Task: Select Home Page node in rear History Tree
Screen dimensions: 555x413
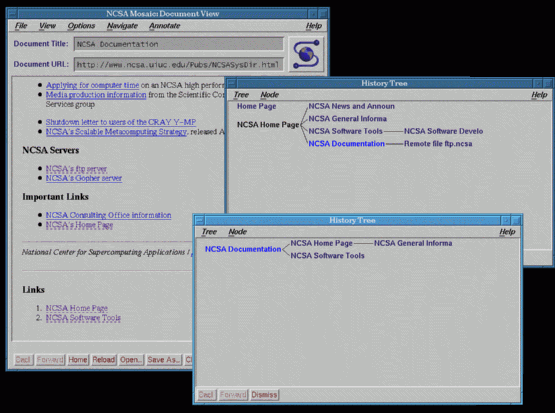Action: pos(257,106)
